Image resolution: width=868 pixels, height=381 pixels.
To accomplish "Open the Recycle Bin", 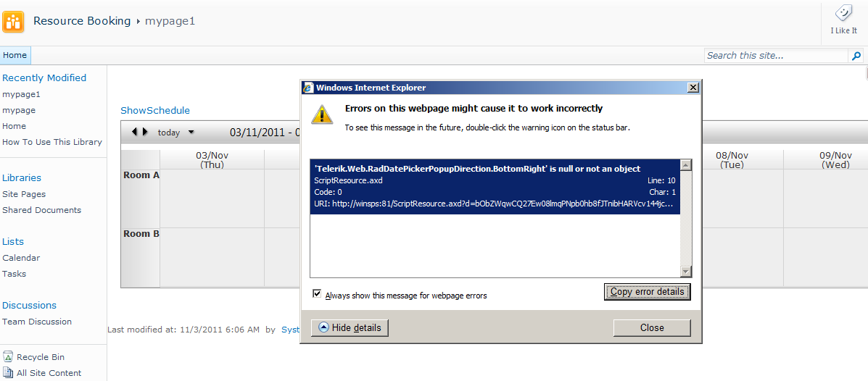I will [41, 357].
